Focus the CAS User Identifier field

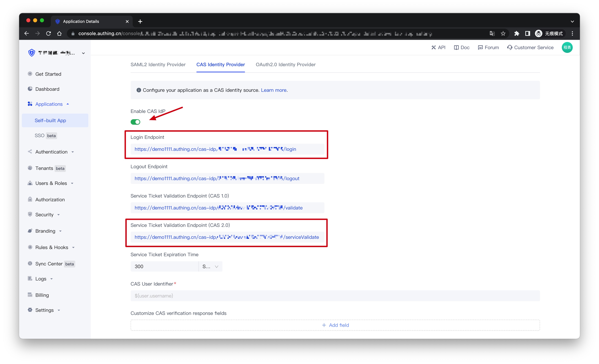[335, 296]
